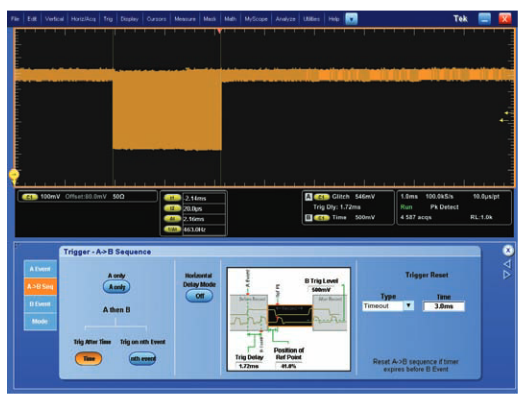Screen dimensions: 525x397
Task: Click the 10.0µs/pt resolution readout
Action: click(x=486, y=196)
